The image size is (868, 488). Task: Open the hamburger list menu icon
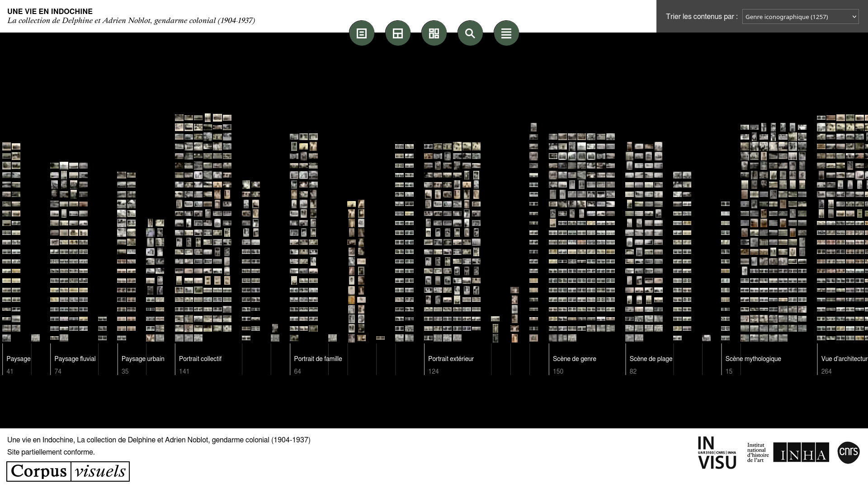(506, 33)
